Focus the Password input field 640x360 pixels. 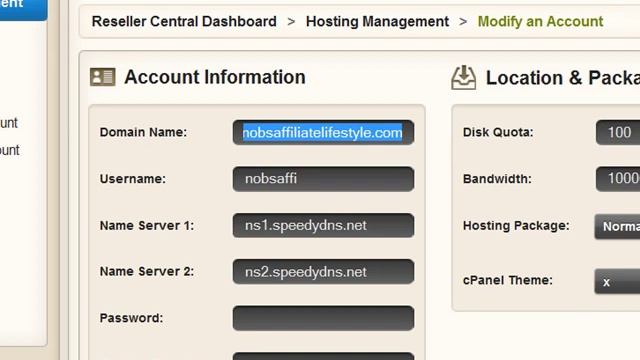pyautogui.click(x=323, y=318)
